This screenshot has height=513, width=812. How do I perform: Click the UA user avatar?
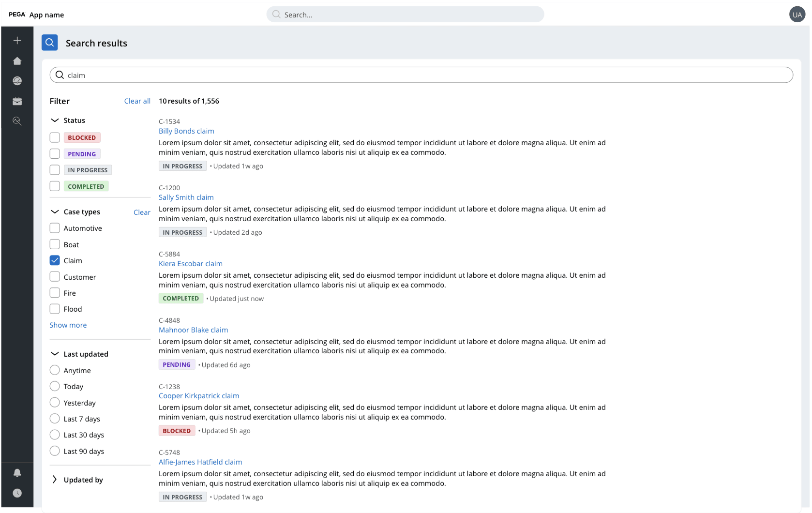pos(797,15)
